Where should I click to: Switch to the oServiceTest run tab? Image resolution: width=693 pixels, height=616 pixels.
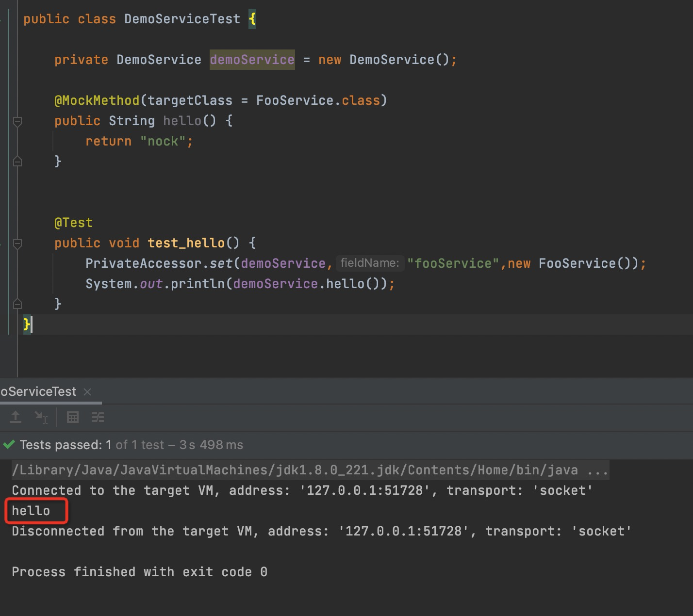39,391
